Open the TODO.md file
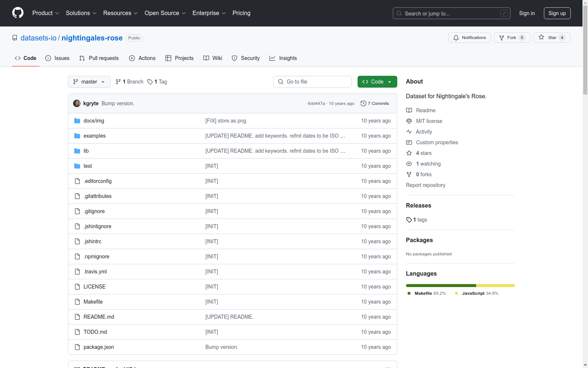 [95, 332]
